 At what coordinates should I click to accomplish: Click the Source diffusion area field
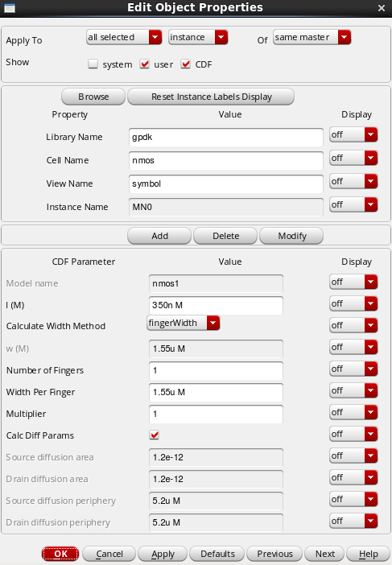point(216,457)
